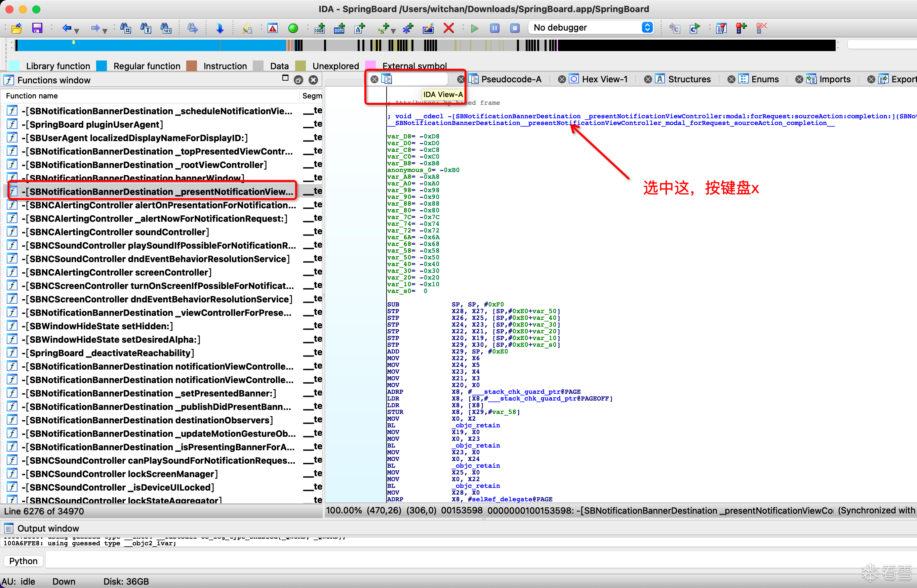This screenshot has height=588, width=917.
Task: Open the back navigation arrow history dropdown
Action: (x=77, y=31)
